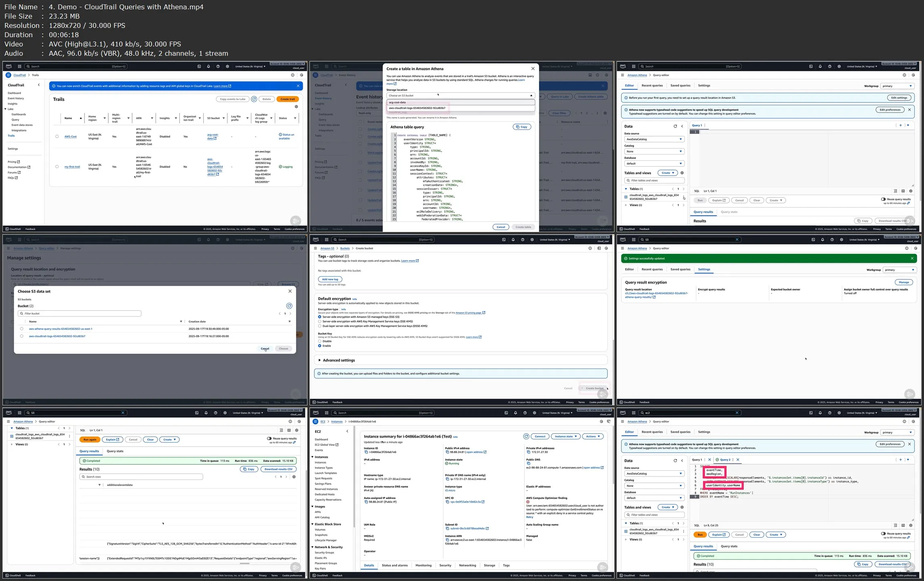Switch to the Query 2 tab
The height and width of the screenshot is (581, 924).
[725, 459]
